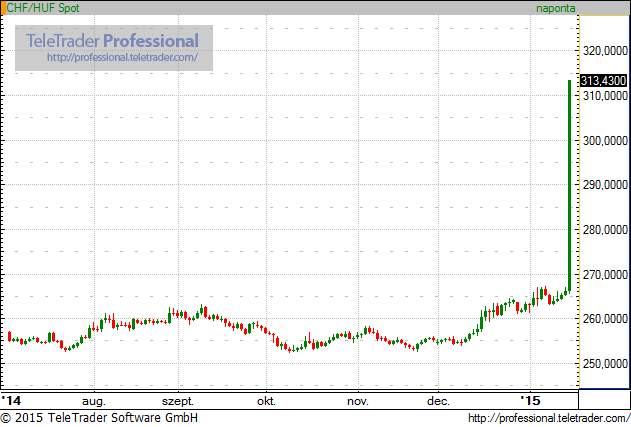Click the 290,0000 price axis label

(x=605, y=185)
